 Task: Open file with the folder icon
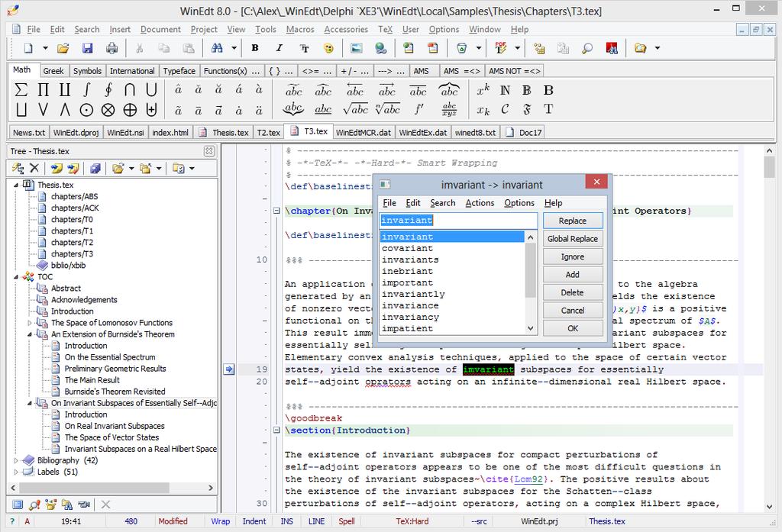click(x=63, y=48)
